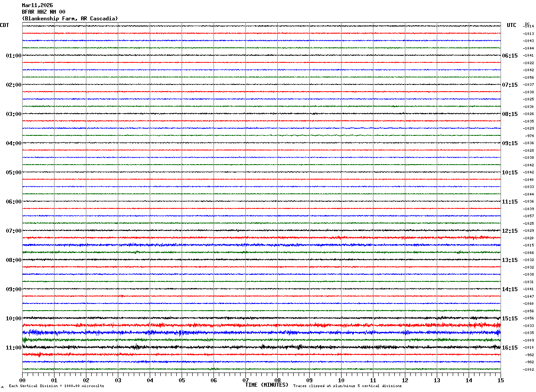The height and width of the screenshot is (392, 536).
Task: Select the DC offset value -1009
Action: 528,340
